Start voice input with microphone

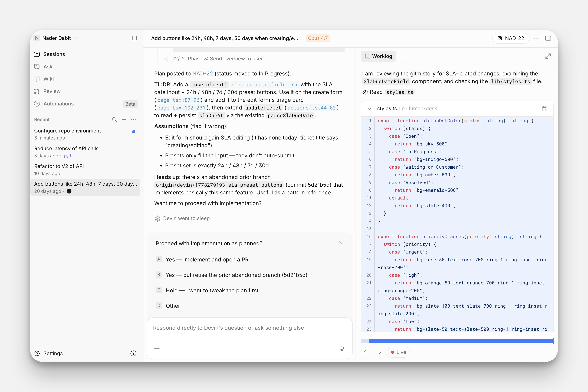click(x=342, y=348)
